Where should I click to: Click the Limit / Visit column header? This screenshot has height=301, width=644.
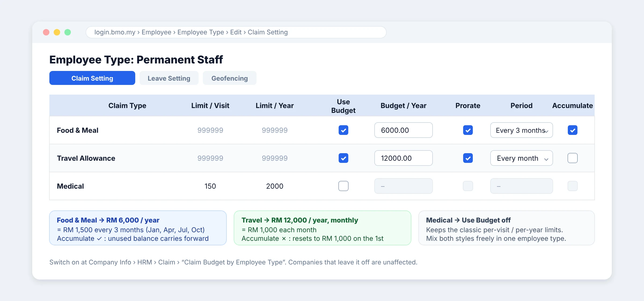tap(210, 106)
